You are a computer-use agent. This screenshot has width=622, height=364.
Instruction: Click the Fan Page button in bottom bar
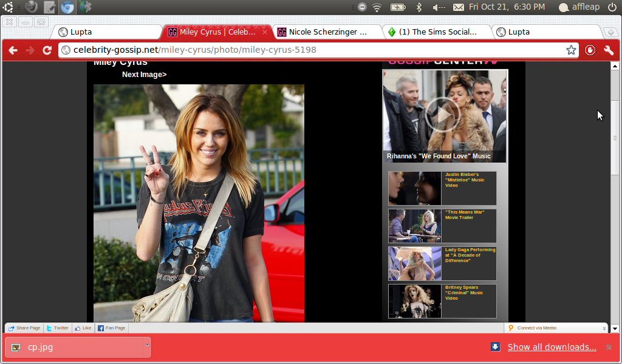[112, 328]
